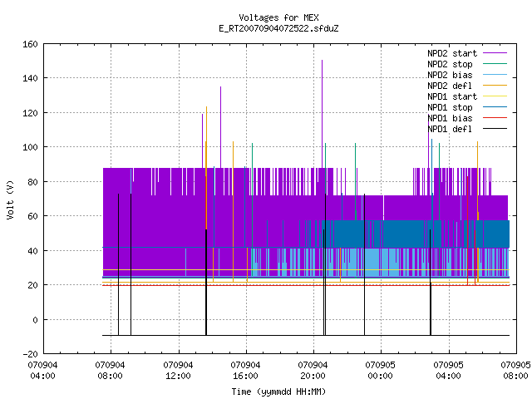This screenshot has width=532, height=399.
Task: Click the 'NPD1 stop' legend label
Action: [x=450, y=107]
